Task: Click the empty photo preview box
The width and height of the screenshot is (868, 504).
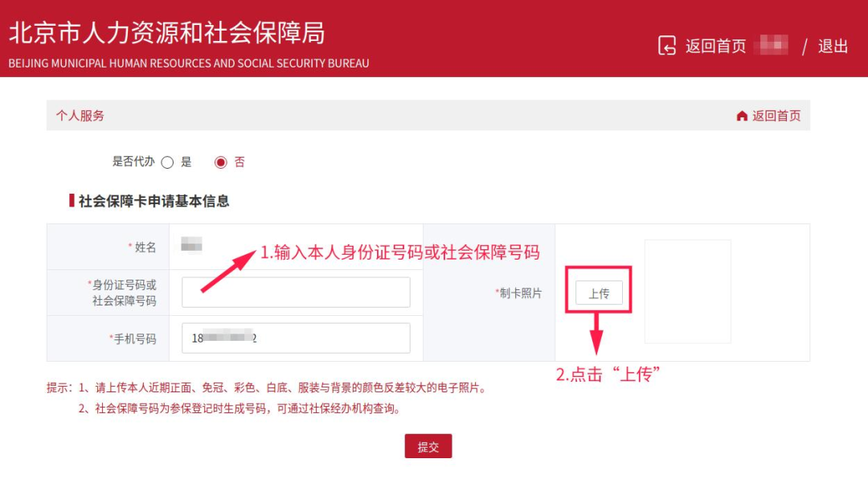Action: tap(687, 291)
